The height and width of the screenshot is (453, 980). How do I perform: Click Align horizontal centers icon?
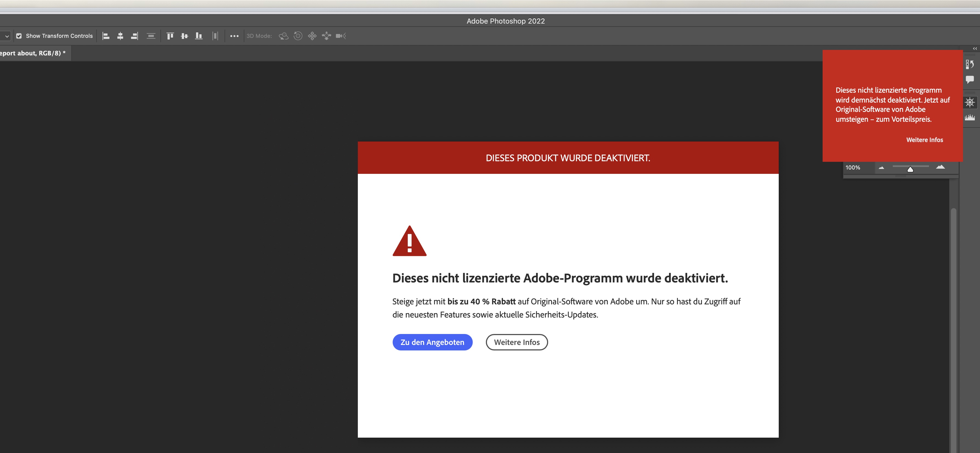[x=120, y=36]
